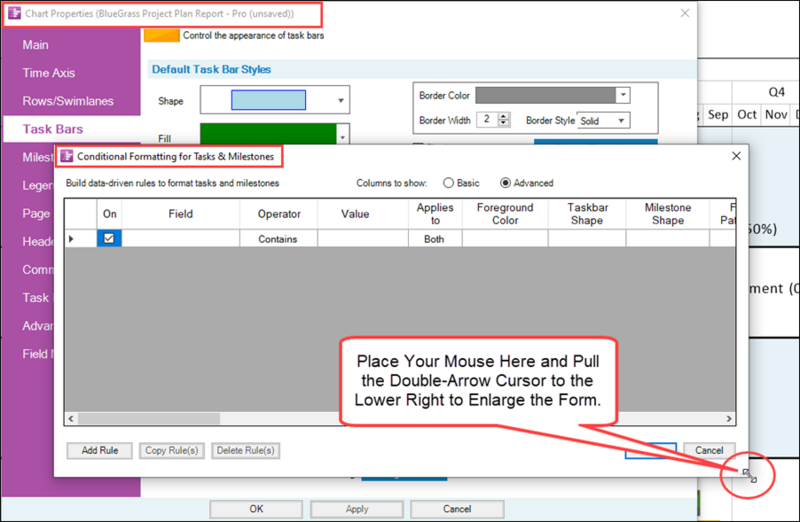Click the Field column header

pyautogui.click(x=181, y=214)
